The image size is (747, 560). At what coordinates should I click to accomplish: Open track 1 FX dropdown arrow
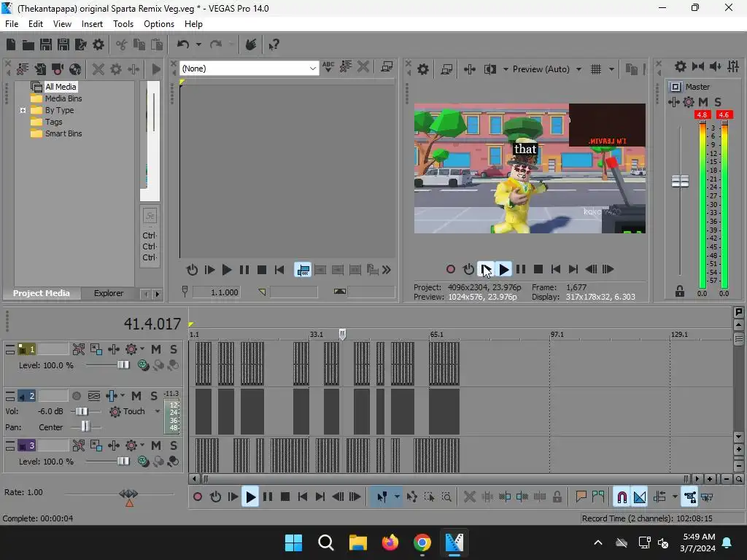click(142, 349)
